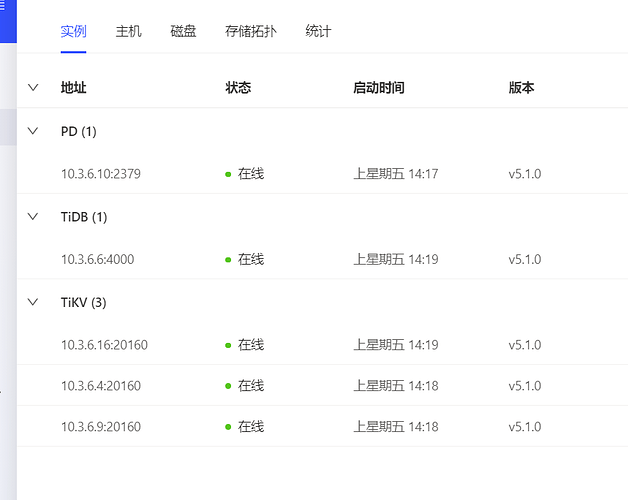Collapse the PD (1) group
This screenshot has width=628, height=500.
pos(33,131)
